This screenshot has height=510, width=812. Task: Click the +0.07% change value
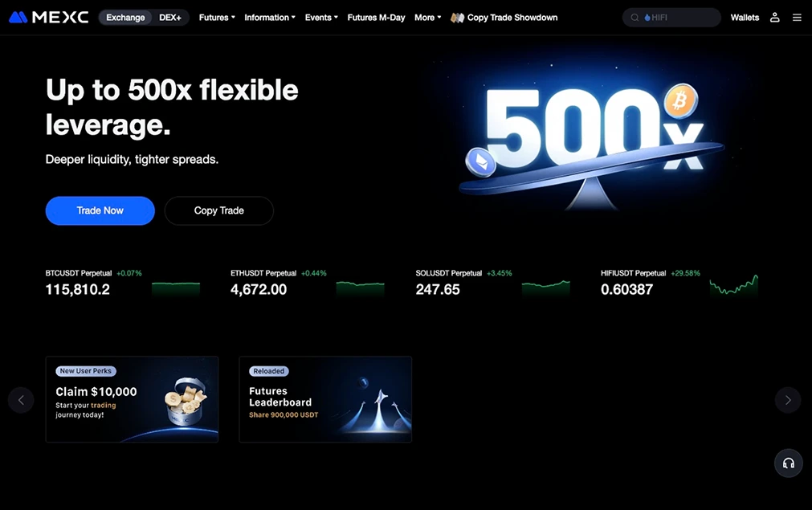click(129, 273)
